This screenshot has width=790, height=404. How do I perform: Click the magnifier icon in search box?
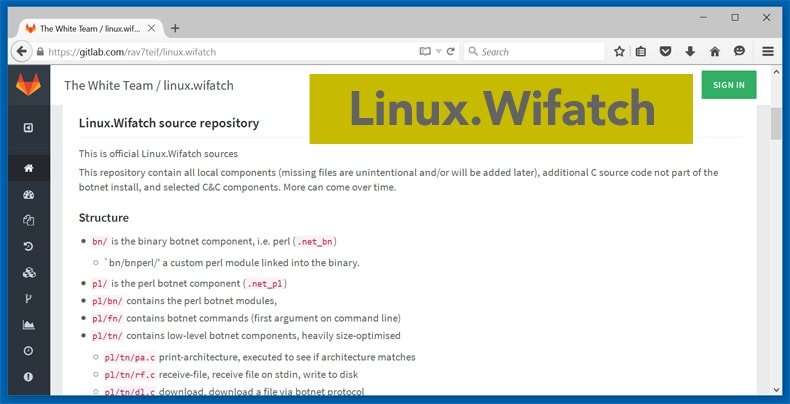[x=473, y=51]
